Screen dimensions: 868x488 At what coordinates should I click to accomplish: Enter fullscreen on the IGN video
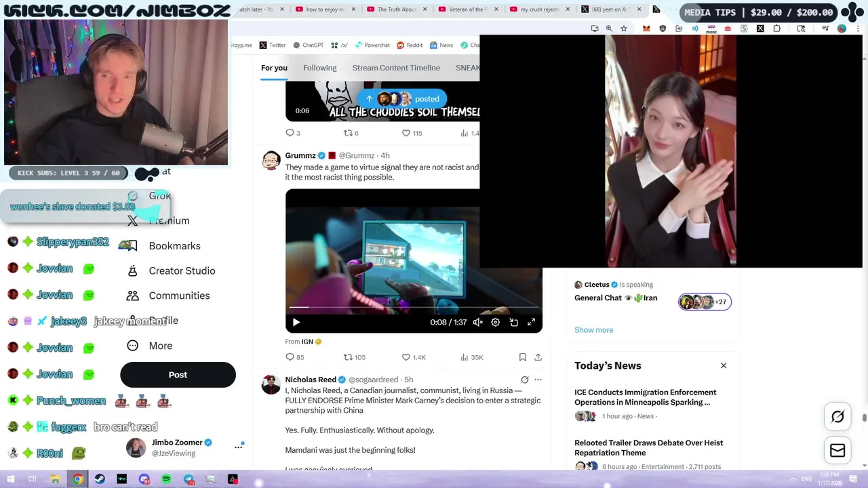[531, 323]
